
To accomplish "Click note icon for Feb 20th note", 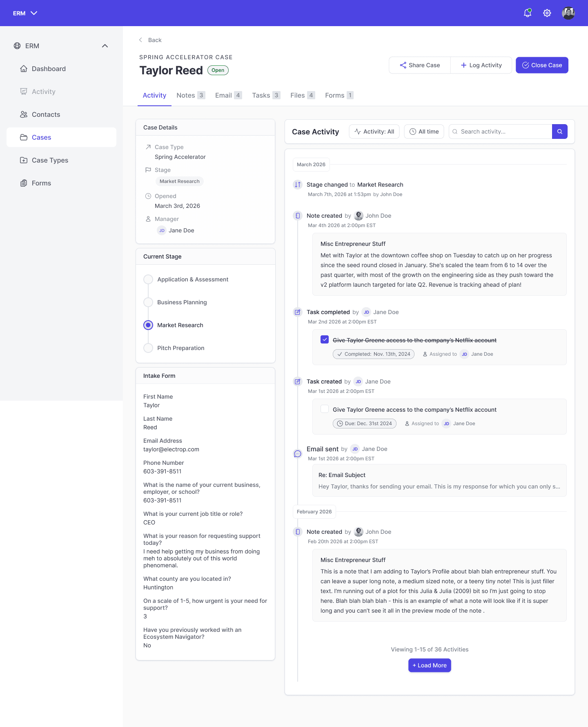I will click(x=298, y=532).
